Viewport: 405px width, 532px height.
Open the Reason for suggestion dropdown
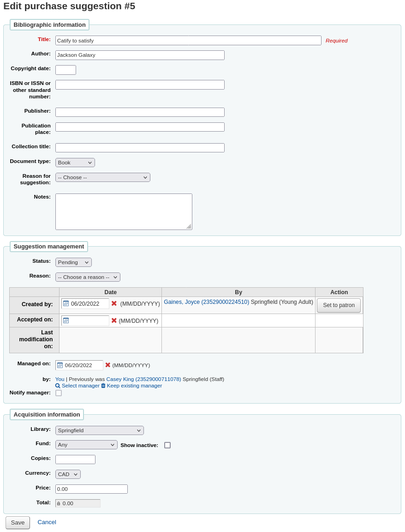[x=102, y=177]
